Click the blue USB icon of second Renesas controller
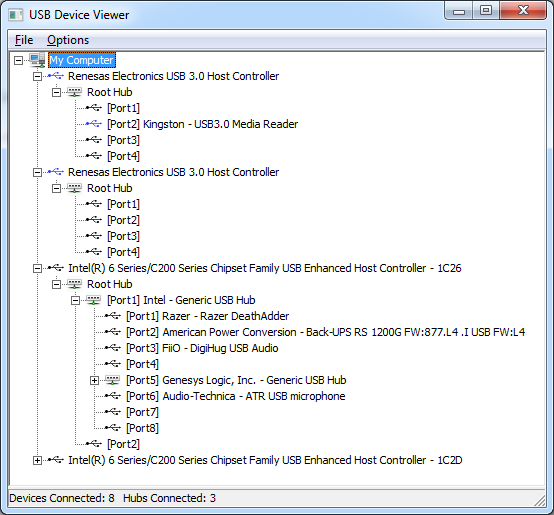This screenshot has height=515, width=554. point(56,172)
